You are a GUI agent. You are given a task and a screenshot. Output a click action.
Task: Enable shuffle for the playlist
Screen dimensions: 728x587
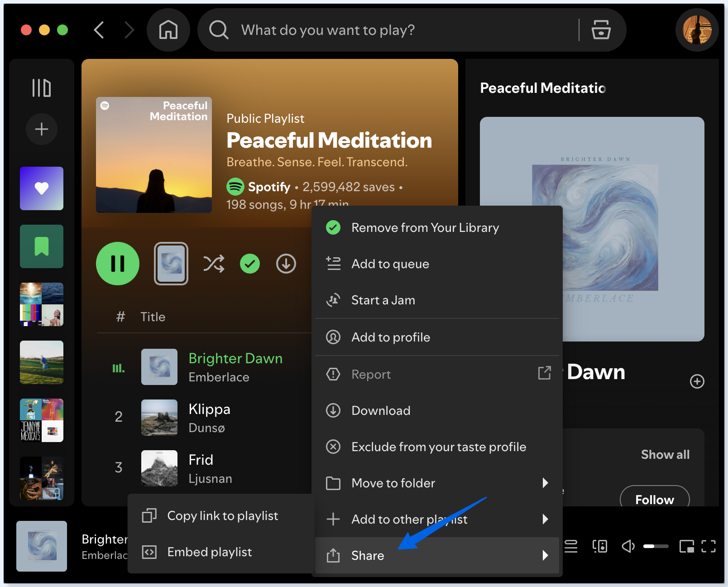coord(214,264)
